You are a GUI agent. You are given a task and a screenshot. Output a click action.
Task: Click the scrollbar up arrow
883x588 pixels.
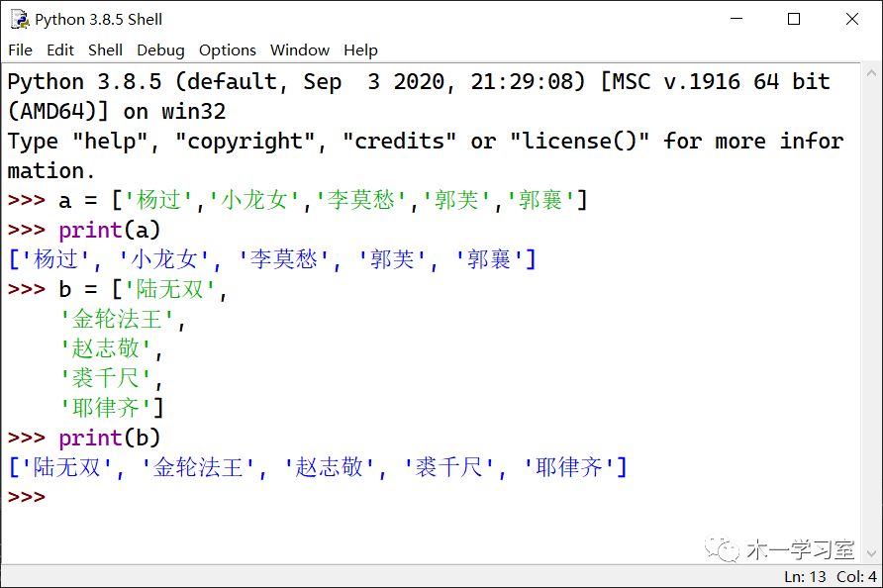872,73
